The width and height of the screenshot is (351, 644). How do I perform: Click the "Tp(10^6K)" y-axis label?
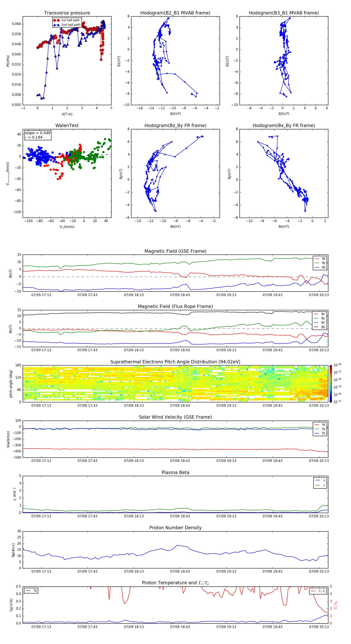[11, 605]
